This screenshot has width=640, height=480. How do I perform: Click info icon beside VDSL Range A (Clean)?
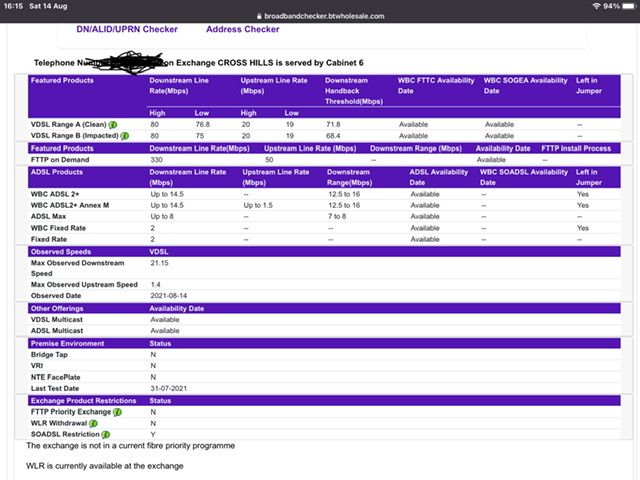pyautogui.click(x=126, y=124)
